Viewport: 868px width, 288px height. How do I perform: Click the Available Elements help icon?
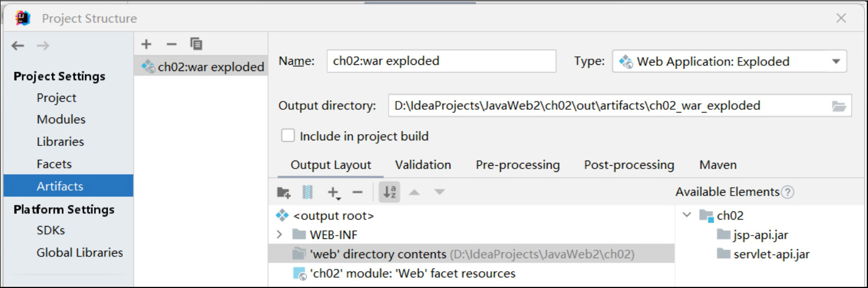point(788,192)
